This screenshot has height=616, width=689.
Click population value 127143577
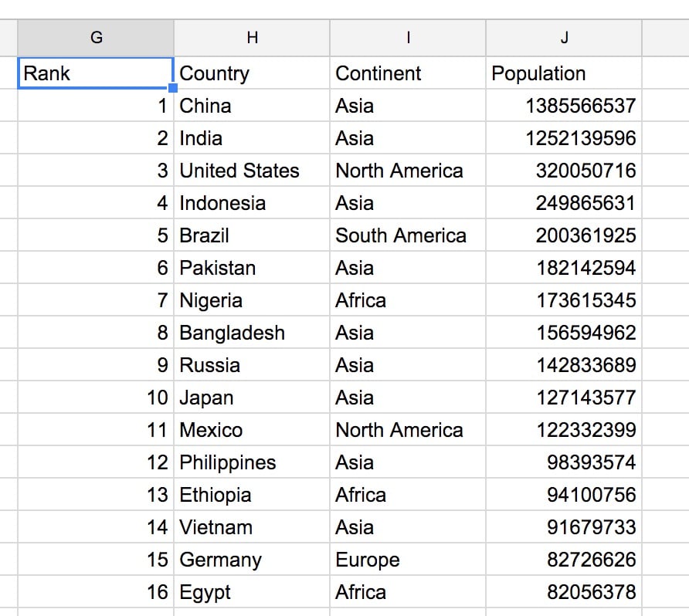click(x=564, y=398)
